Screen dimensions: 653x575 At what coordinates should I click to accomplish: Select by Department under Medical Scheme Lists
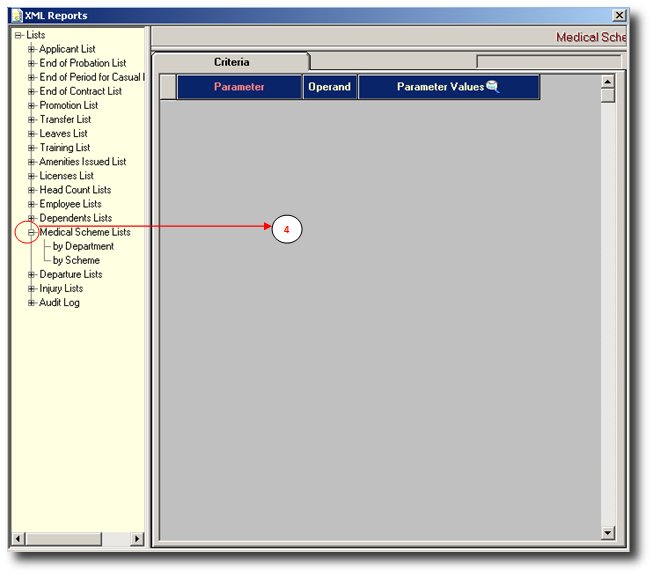[83, 246]
